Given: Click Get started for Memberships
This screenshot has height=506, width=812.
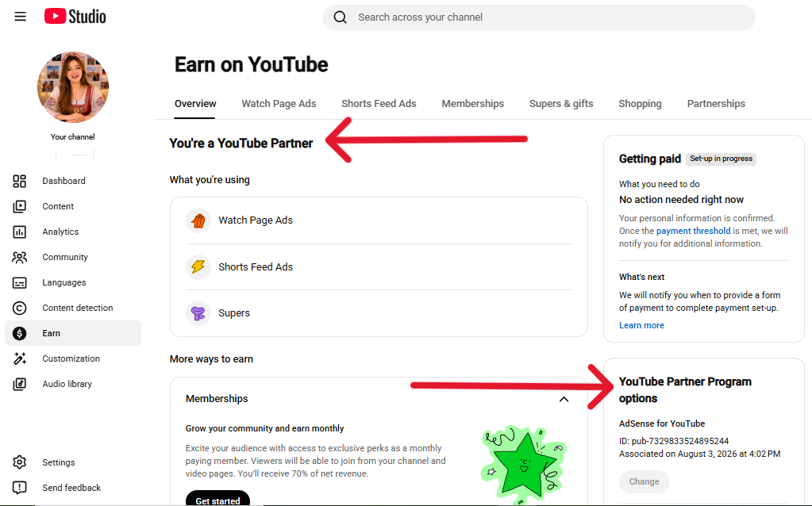Looking at the screenshot, I should click(217, 500).
